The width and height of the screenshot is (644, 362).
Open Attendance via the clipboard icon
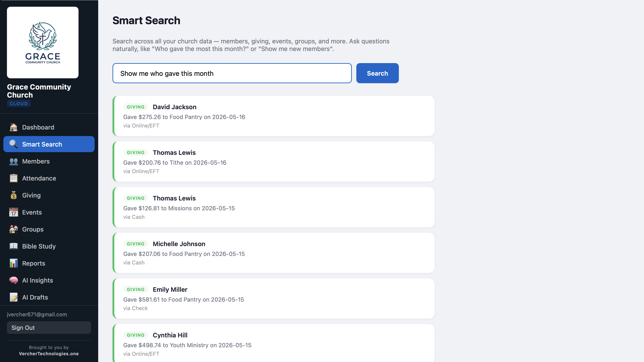point(13,178)
